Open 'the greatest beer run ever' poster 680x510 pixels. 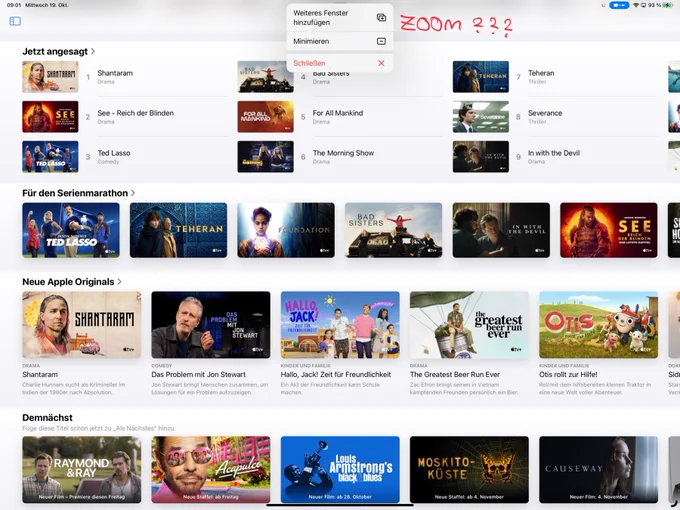point(469,325)
